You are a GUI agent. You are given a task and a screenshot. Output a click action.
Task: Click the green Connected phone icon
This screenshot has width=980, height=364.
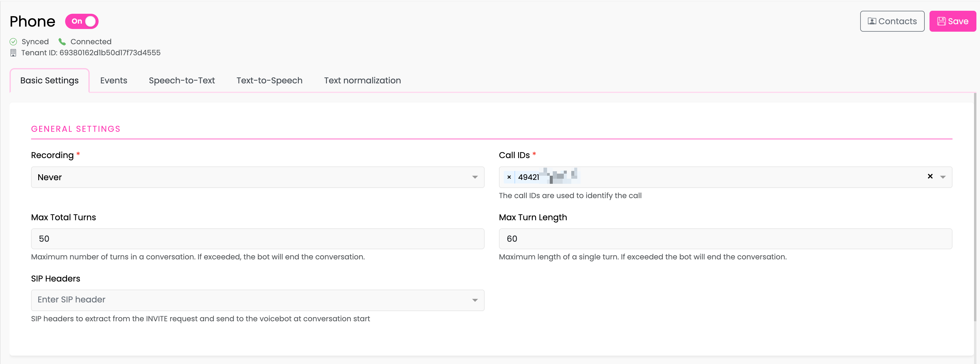coord(62,42)
